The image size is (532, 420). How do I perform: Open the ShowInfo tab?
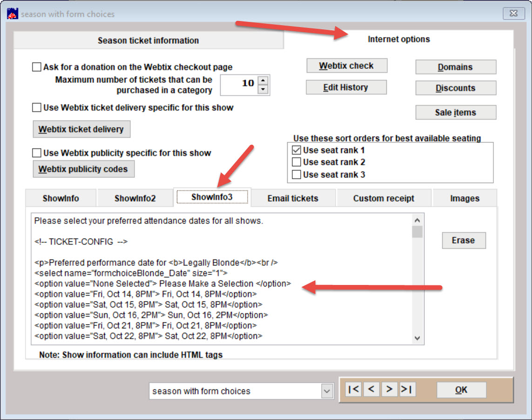(x=61, y=198)
